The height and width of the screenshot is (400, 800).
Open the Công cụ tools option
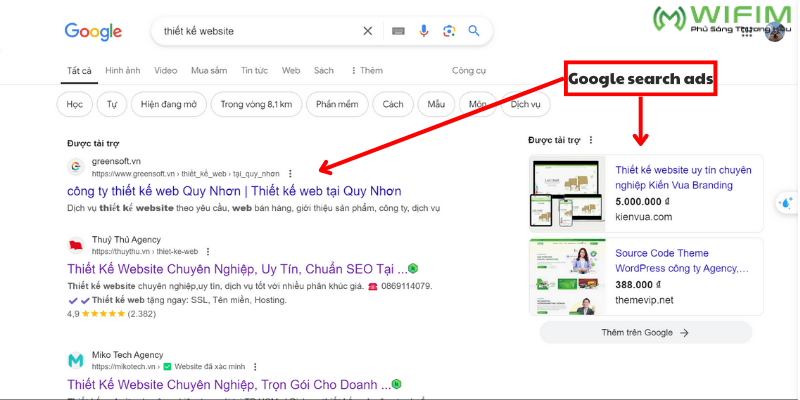(468, 70)
